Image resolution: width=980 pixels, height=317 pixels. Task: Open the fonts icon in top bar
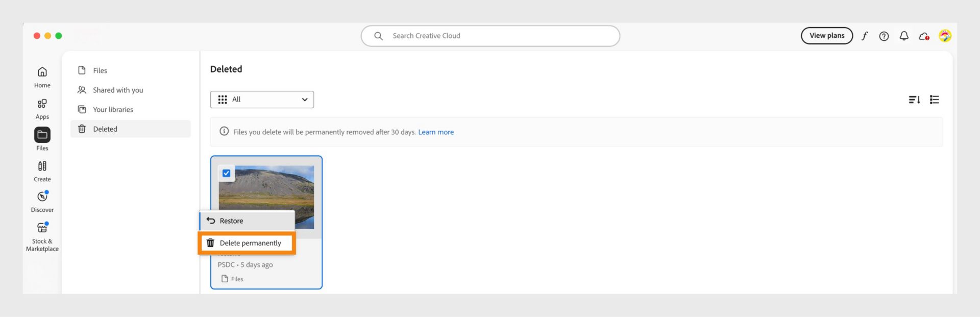click(864, 36)
